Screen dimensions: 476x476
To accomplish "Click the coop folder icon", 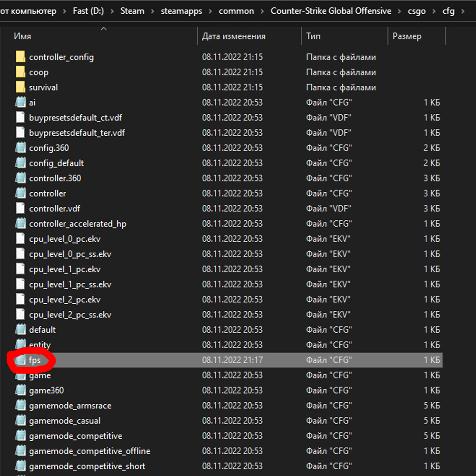I will pos(20,72).
